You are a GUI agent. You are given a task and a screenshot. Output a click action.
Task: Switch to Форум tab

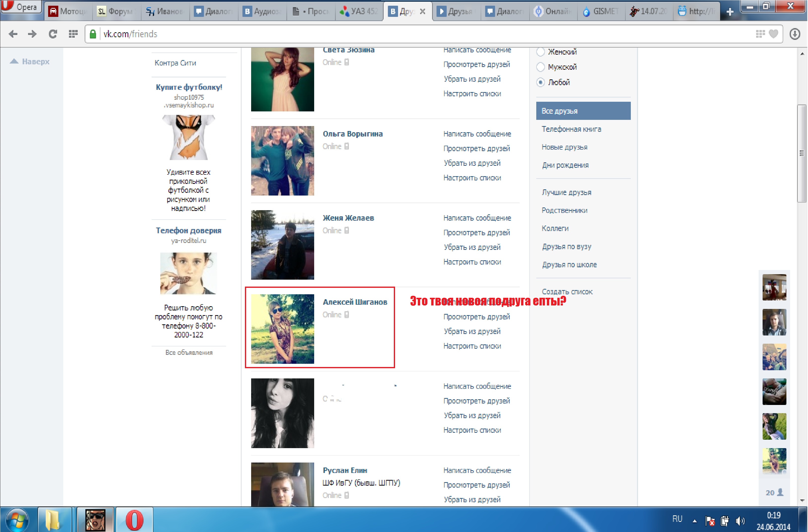click(116, 12)
